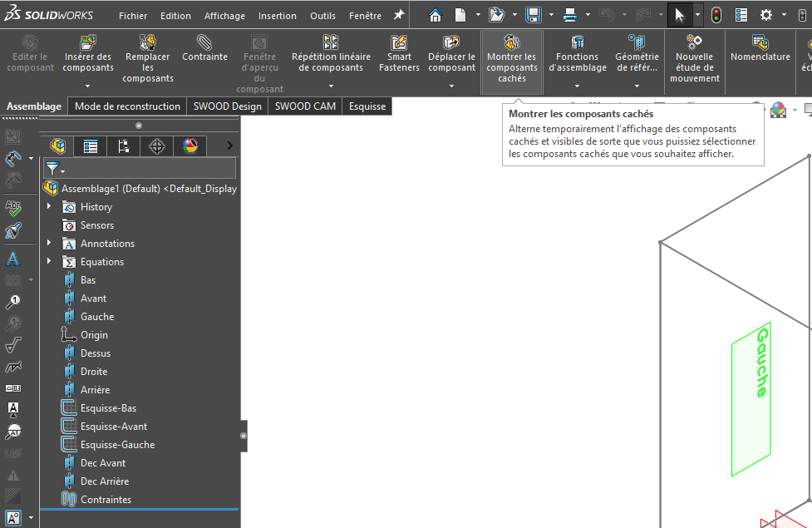Image resolution: width=812 pixels, height=528 pixels.
Task: Click the spell checker Abc icon
Action: [13, 208]
